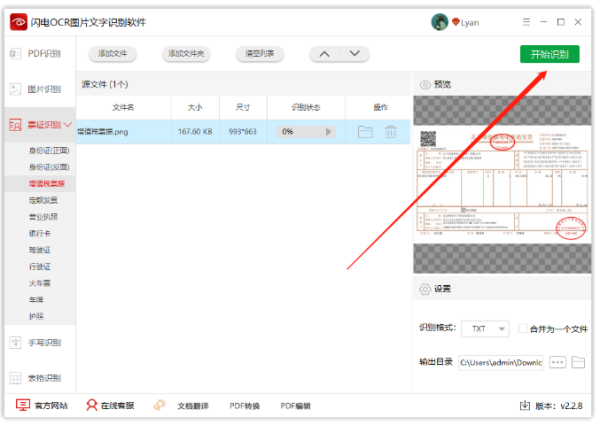Click the 开始识别 green button

tap(549, 54)
